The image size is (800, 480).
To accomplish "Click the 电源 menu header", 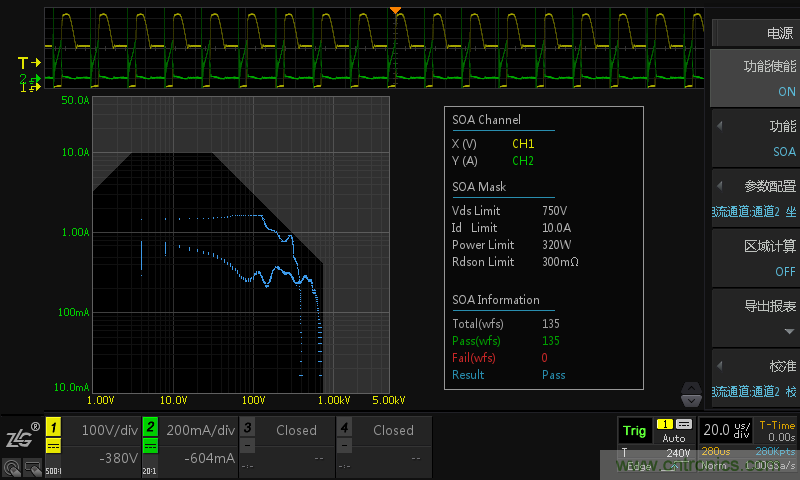I will coord(755,32).
